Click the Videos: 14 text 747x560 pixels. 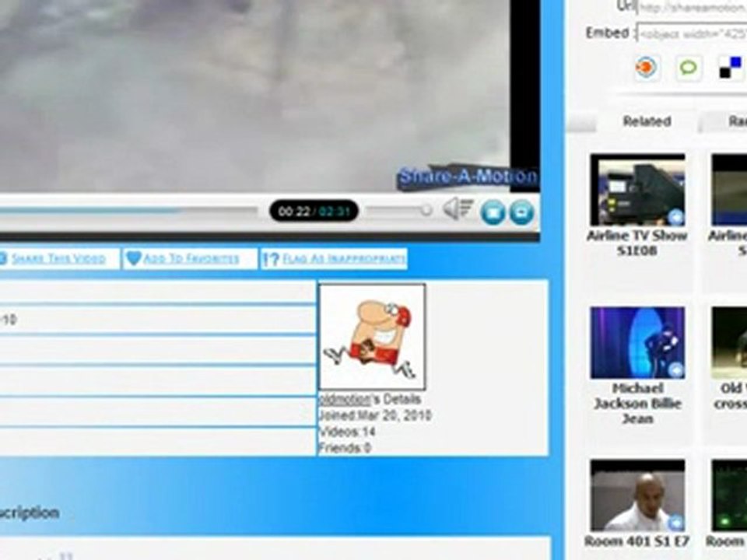[347, 432]
